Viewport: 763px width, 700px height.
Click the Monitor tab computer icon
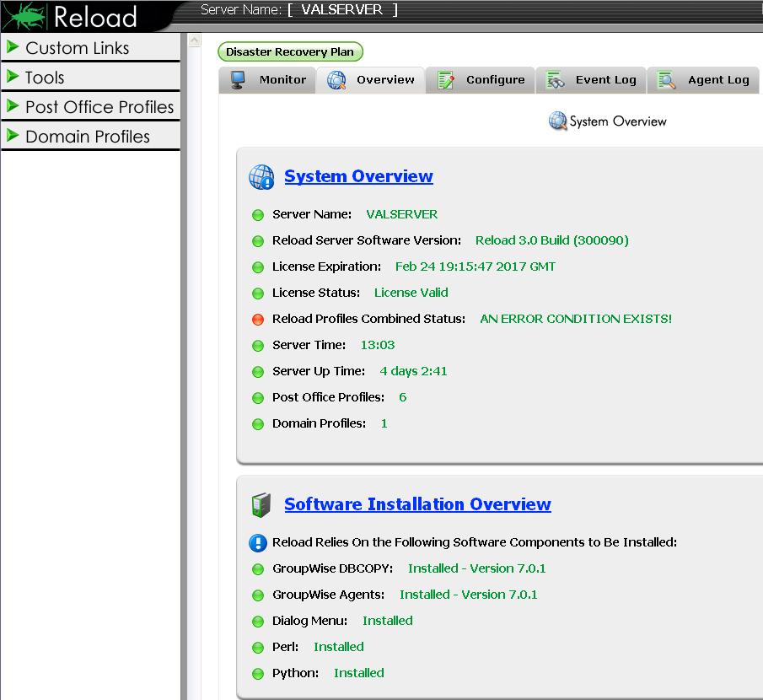239,80
